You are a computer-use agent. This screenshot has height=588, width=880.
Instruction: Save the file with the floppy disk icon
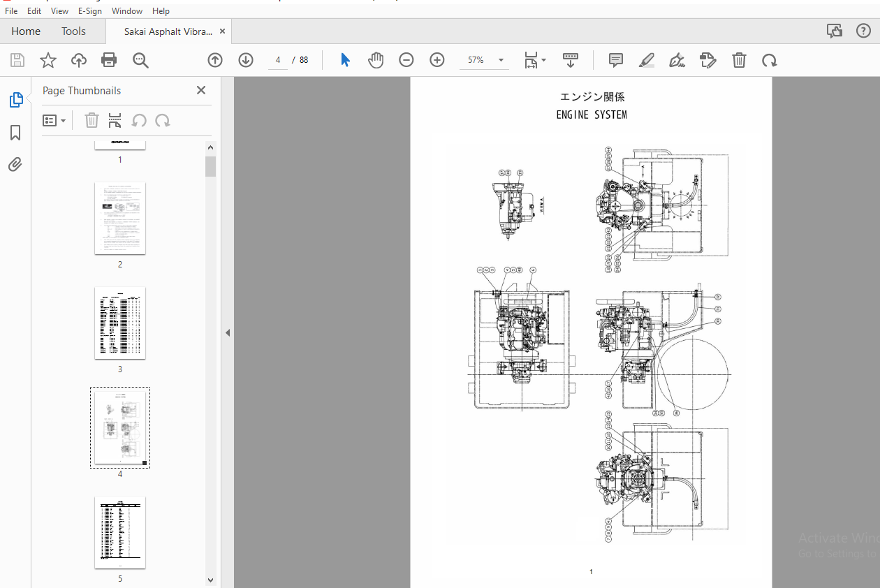point(17,60)
